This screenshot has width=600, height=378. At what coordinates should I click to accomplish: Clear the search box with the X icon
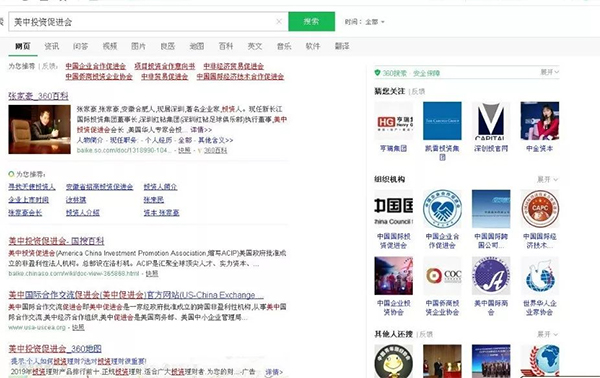point(279,21)
